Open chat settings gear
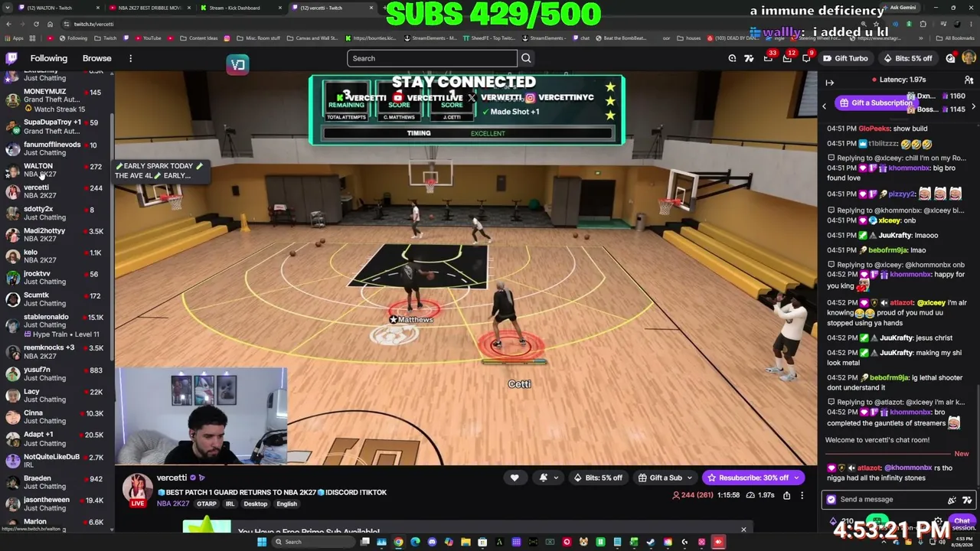 point(938,522)
